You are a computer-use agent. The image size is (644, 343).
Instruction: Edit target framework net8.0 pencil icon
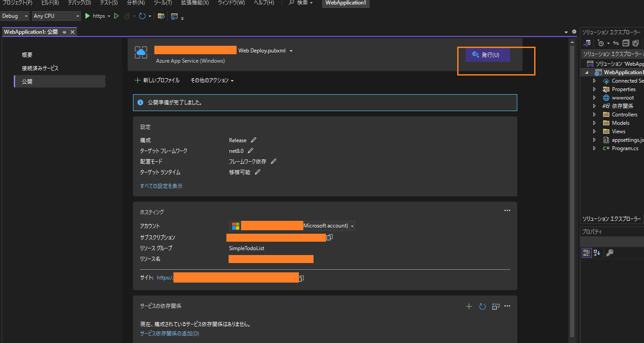pos(250,151)
